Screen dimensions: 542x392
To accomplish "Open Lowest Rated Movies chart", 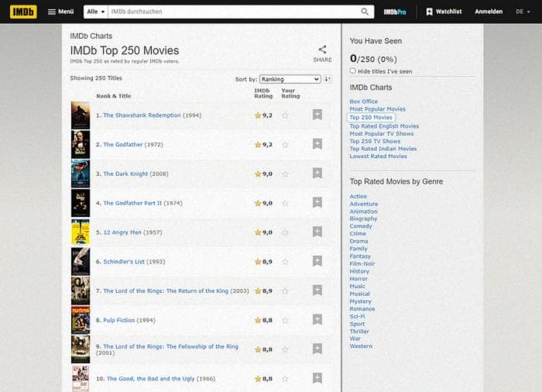I will tap(378, 156).
